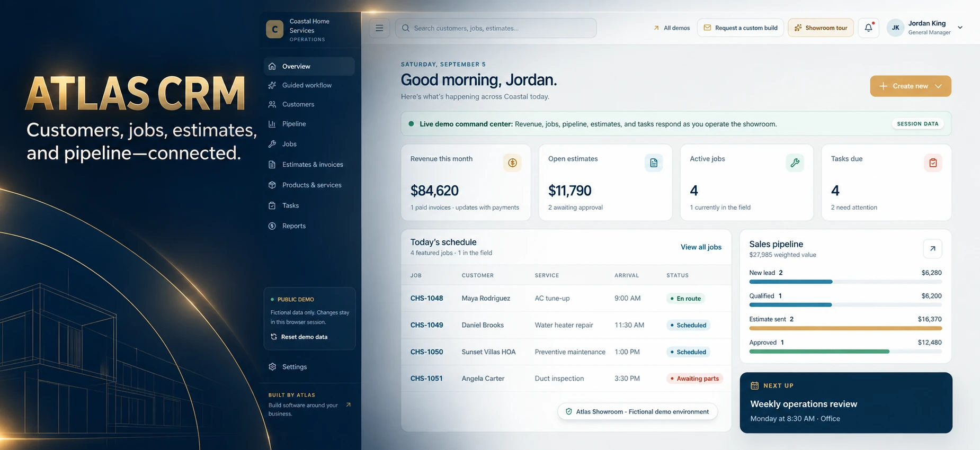Click the SESSION DATA badge
This screenshot has height=450, width=980.
pos(917,124)
